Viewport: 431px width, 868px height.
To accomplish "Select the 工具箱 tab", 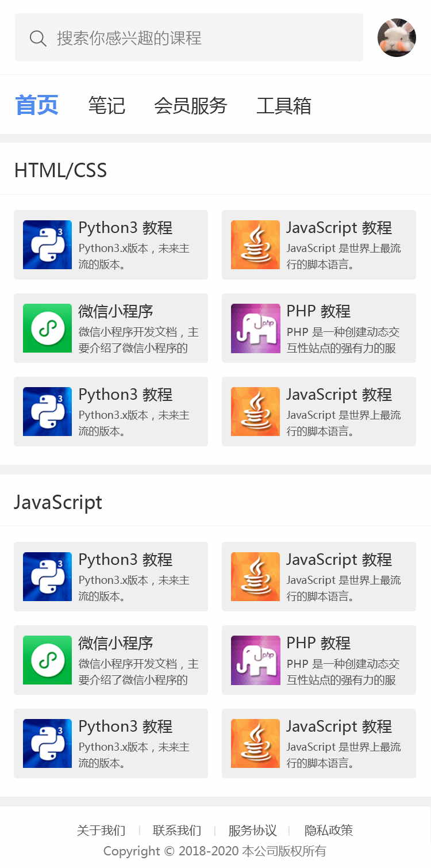I will pos(283,106).
